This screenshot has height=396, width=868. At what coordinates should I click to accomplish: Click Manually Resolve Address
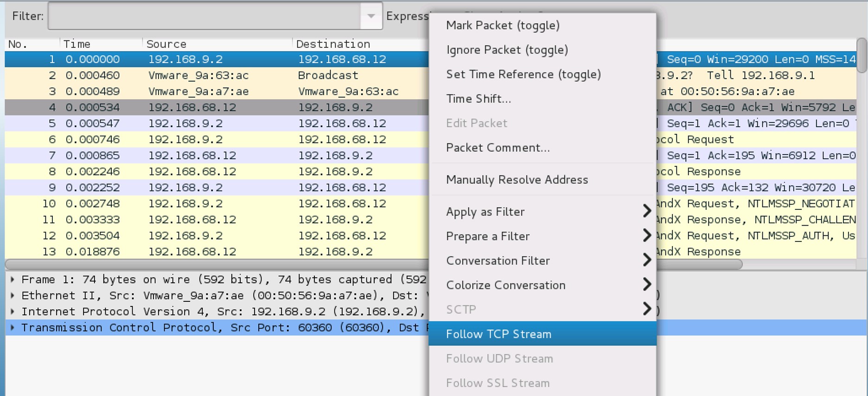[517, 180]
